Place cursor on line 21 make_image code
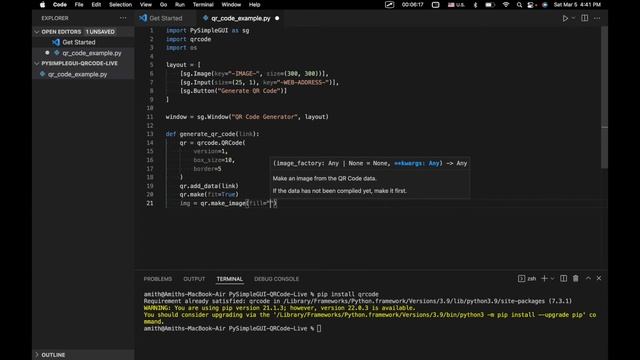Screen dimensions: 640x360 coord(228,203)
